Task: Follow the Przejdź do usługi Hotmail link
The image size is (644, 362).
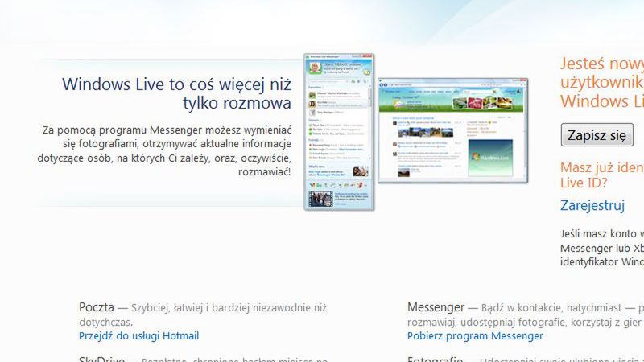Action: [x=138, y=335]
